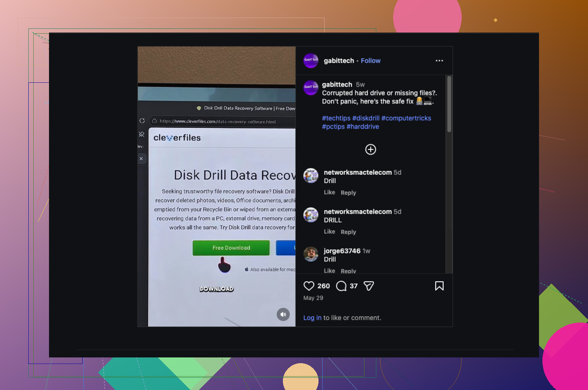Follow gabittech account
This screenshot has height=390, width=588.
click(x=371, y=61)
